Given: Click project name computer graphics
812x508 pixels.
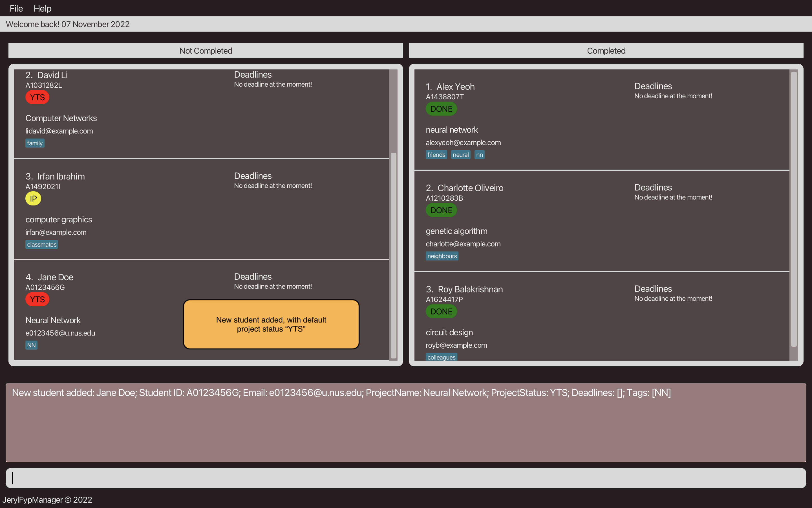Looking at the screenshot, I should point(59,219).
